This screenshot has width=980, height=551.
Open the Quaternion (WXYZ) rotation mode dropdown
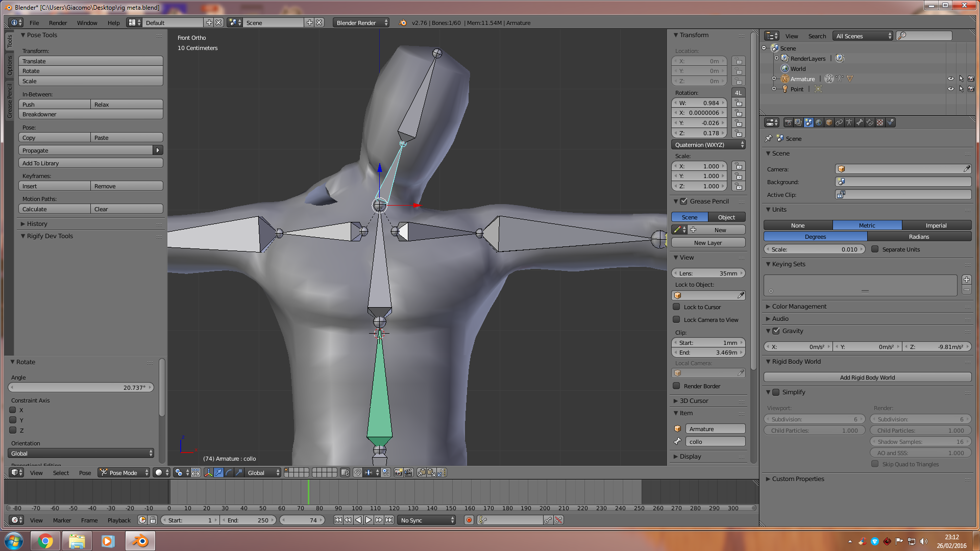click(x=708, y=145)
